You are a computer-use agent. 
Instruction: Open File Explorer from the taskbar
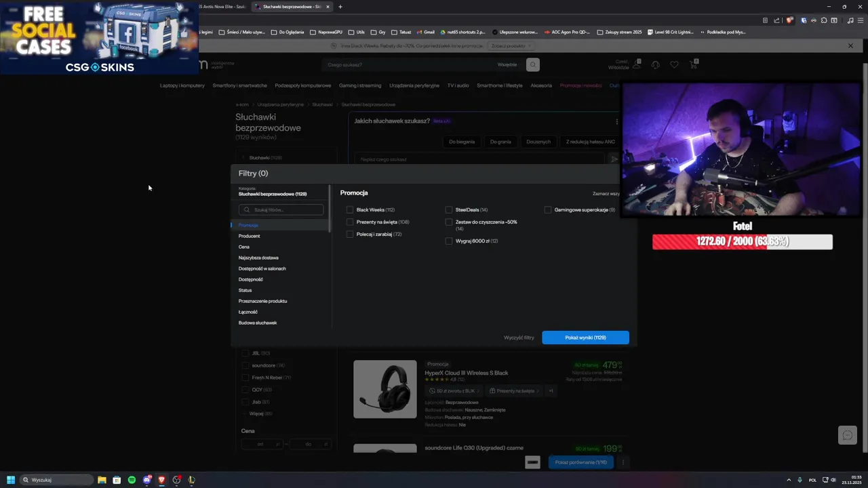(x=102, y=480)
